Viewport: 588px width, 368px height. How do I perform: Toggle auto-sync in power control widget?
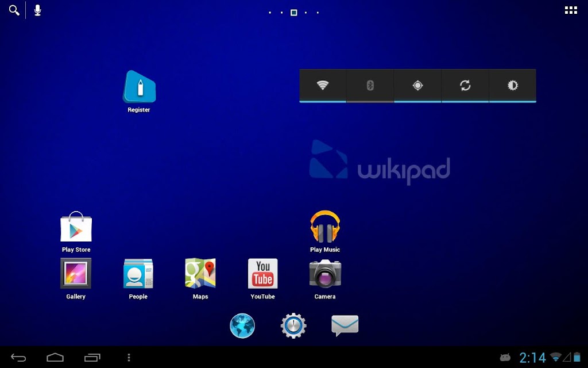[465, 86]
